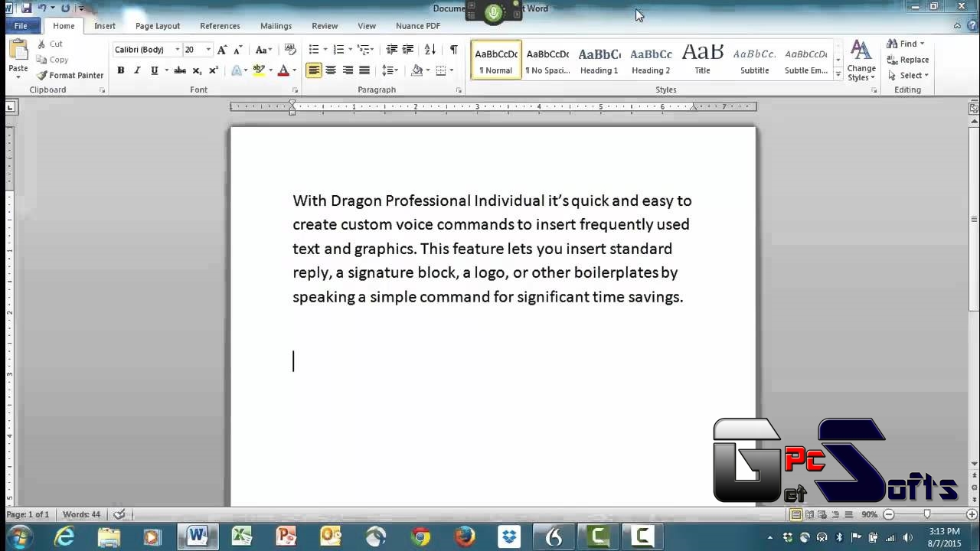
Task: Switch to Print Layout view in the status bar
Action: coord(796,515)
